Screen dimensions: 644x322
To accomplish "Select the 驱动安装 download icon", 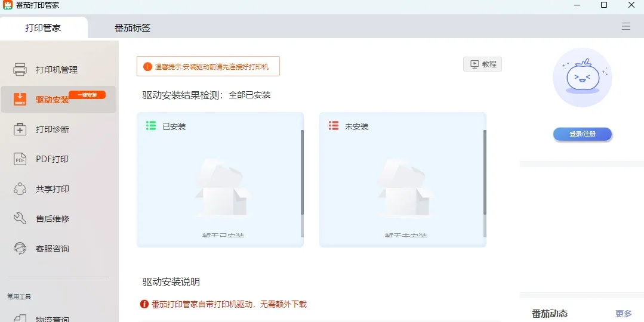I will (20, 99).
